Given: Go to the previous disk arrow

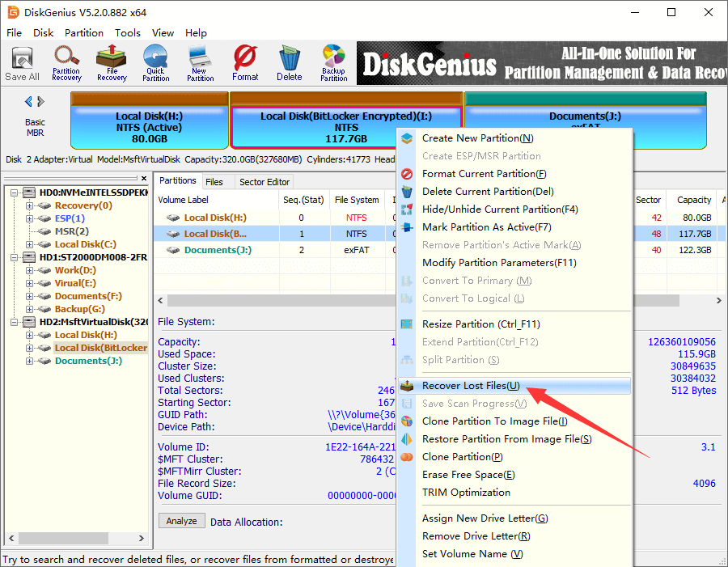Looking at the screenshot, I should pyautogui.click(x=28, y=102).
